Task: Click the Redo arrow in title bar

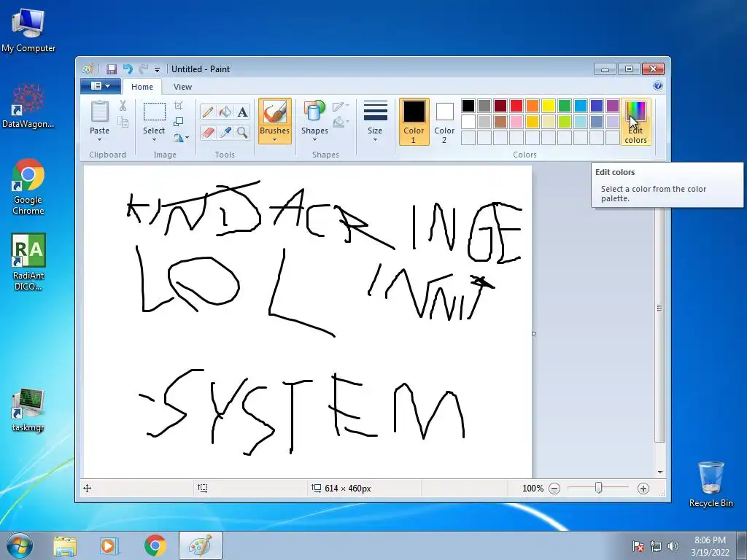Action: click(x=144, y=69)
